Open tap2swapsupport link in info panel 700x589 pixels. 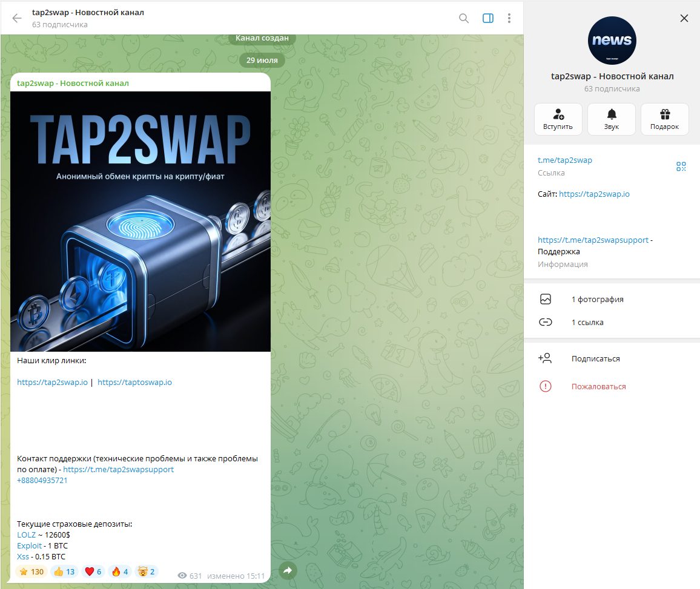click(x=593, y=240)
